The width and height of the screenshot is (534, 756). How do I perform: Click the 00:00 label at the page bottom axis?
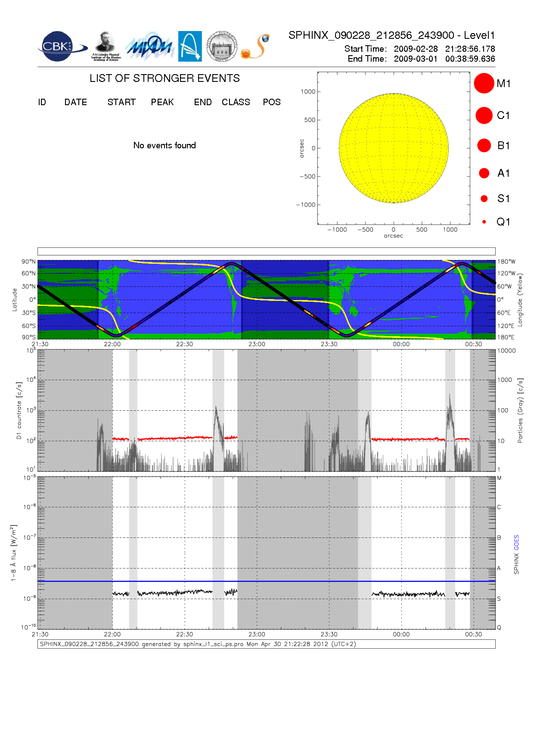tap(401, 634)
